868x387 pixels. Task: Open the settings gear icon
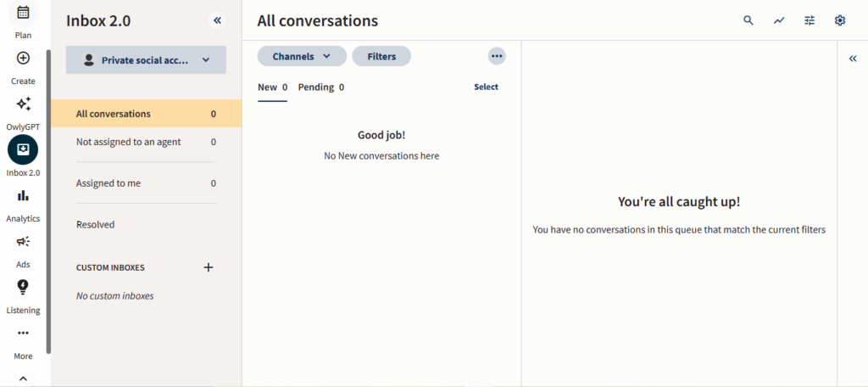(840, 20)
